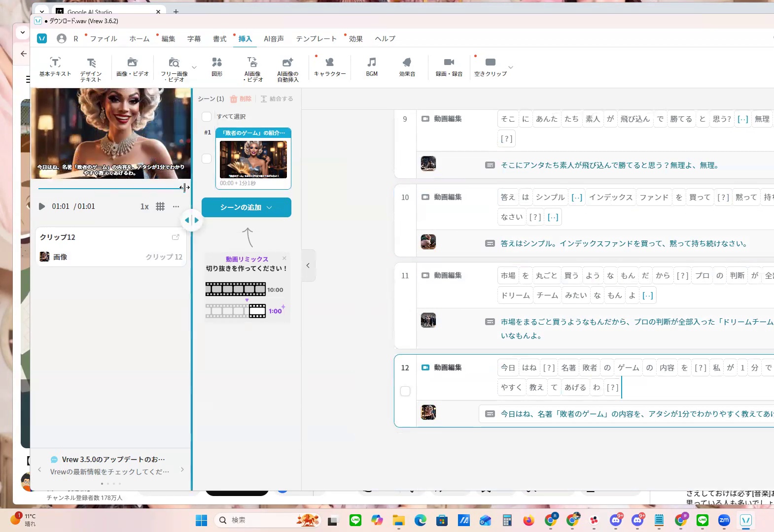Open LINE from the taskbar

(x=355, y=520)
